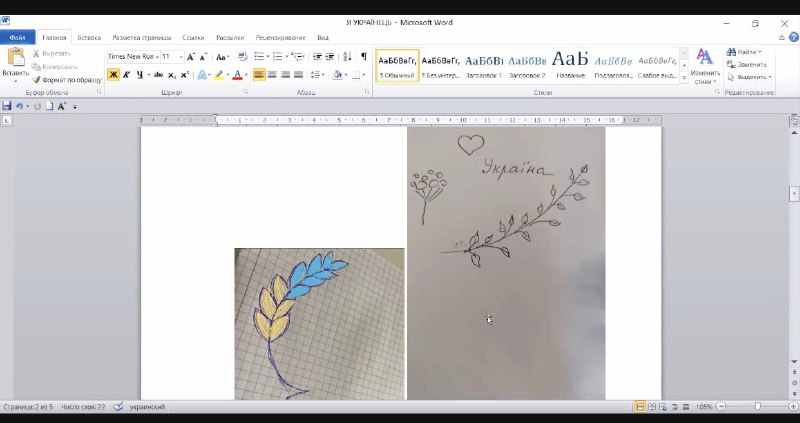Viewport: 800px width, 423px height.
Task: Click Change Styles (Изменить стили) button
Action: 705,66
